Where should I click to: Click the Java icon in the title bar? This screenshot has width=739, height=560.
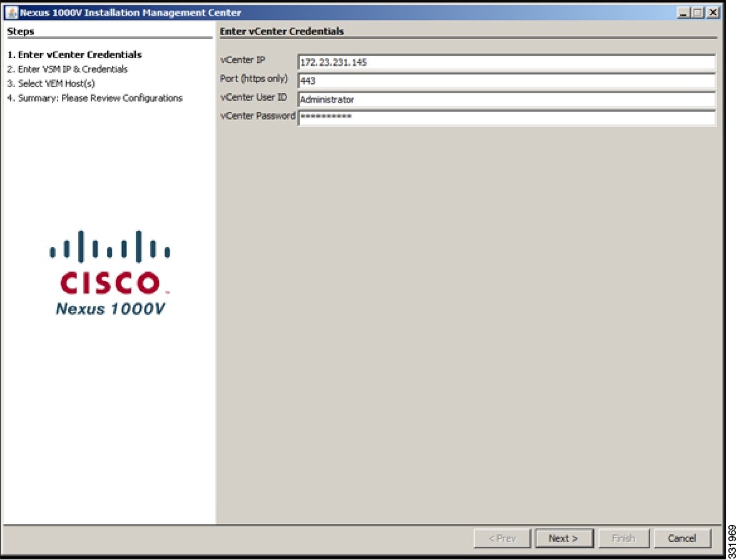12,13
